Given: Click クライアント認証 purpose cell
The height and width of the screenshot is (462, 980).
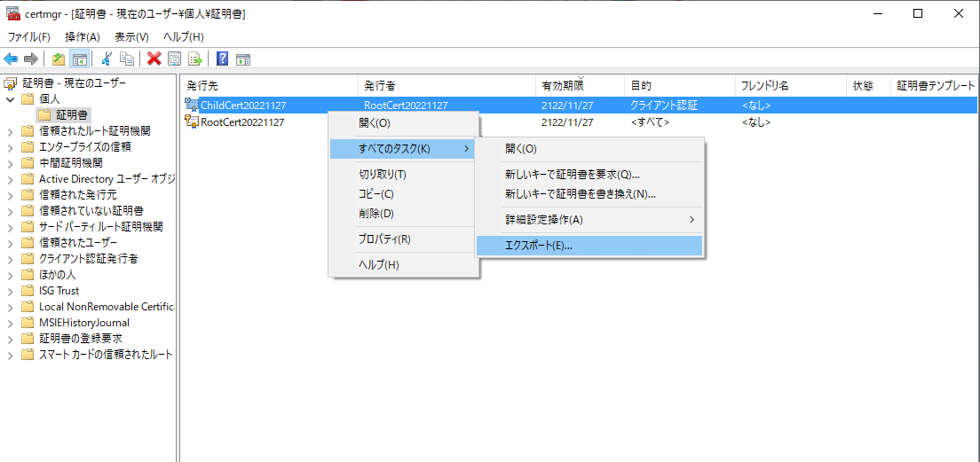Looking at the screenshot, I should tap(664, 106).
